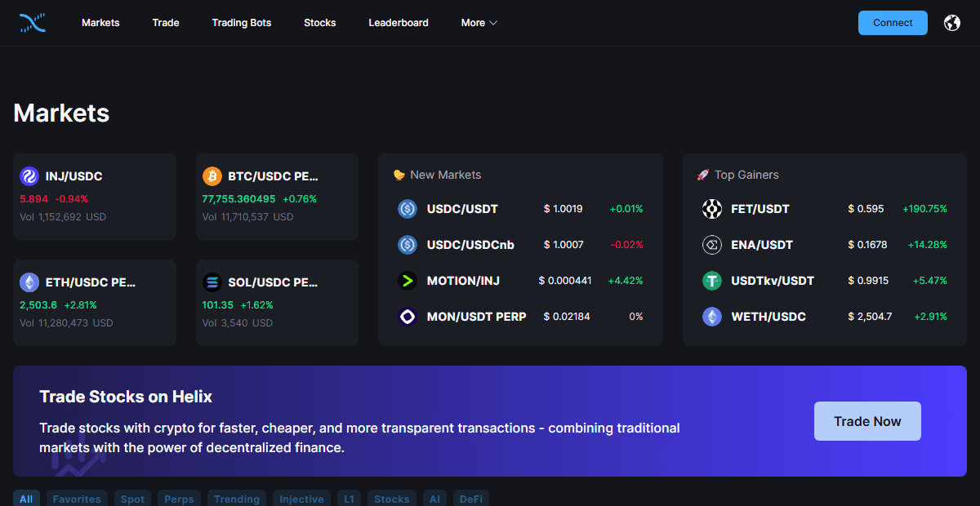Switch to the Favorites filter tab
The height and width of the screenshot is (506, 980).
pos(77,499)
